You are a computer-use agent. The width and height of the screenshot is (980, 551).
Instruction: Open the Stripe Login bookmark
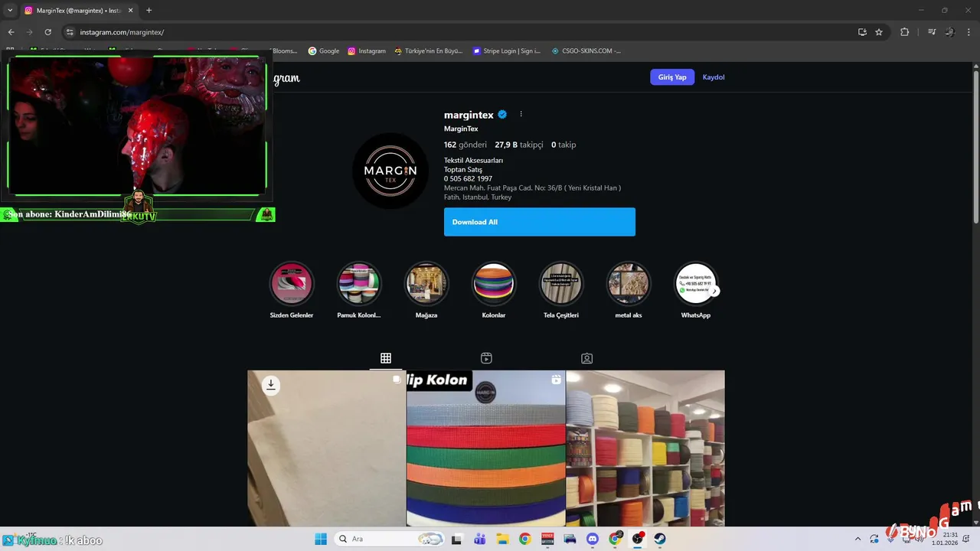[507, 51]
